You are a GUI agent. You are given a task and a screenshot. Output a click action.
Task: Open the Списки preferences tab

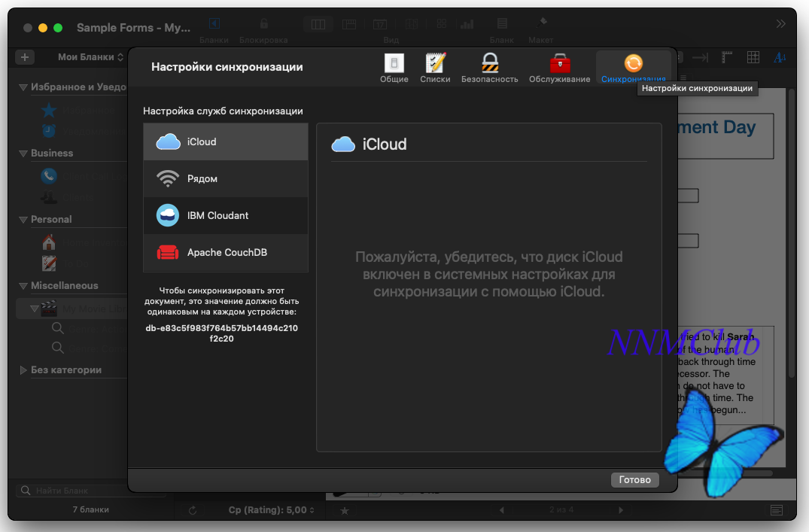(435, 68)
